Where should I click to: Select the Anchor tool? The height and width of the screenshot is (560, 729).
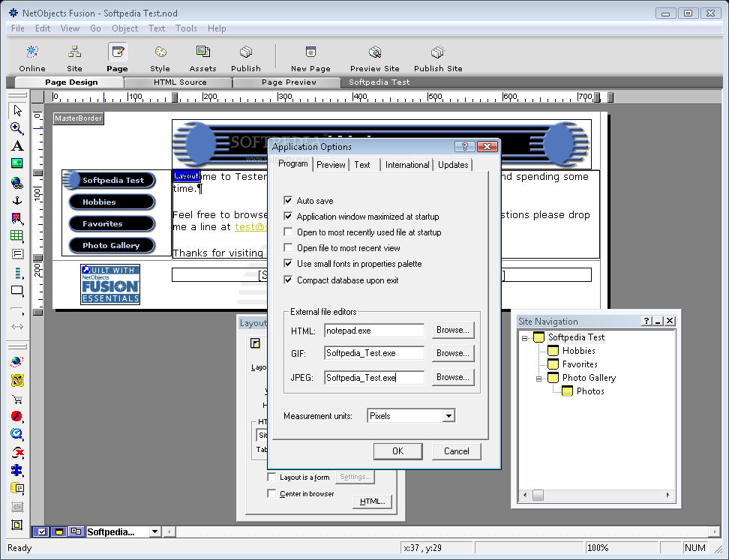pyautogui.click(x=17, y=200)
